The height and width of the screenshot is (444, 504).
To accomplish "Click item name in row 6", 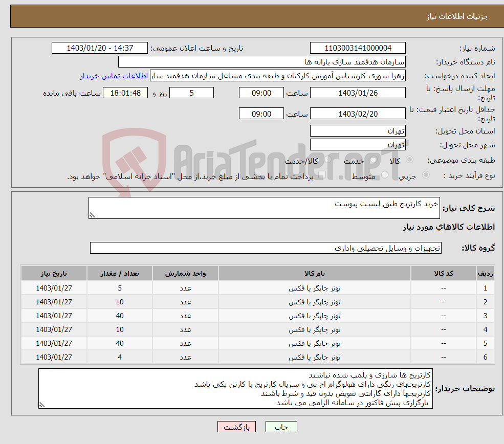I will click(x=314, y=357).
